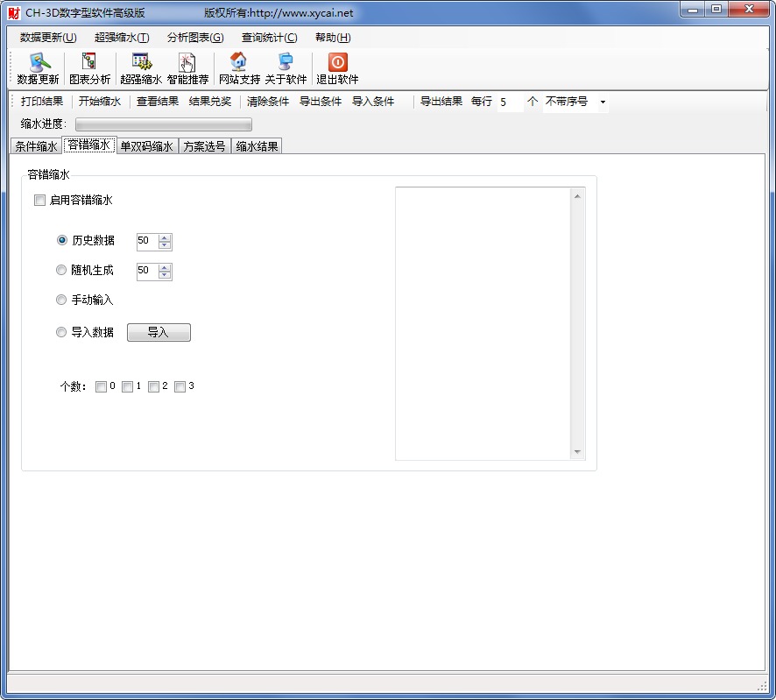The image size is (776, 700).
Task: Enable the 启用容错缩水 checkbox
Action: (x=39, y=200)
